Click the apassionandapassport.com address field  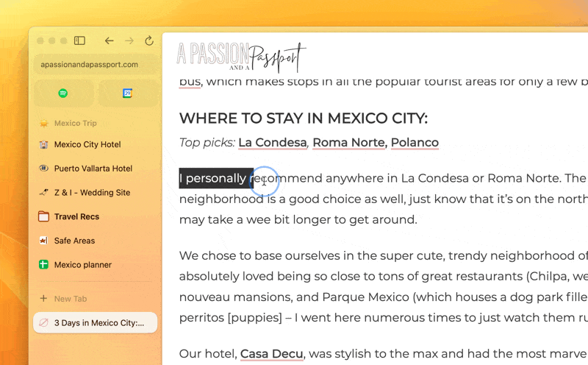96,65
